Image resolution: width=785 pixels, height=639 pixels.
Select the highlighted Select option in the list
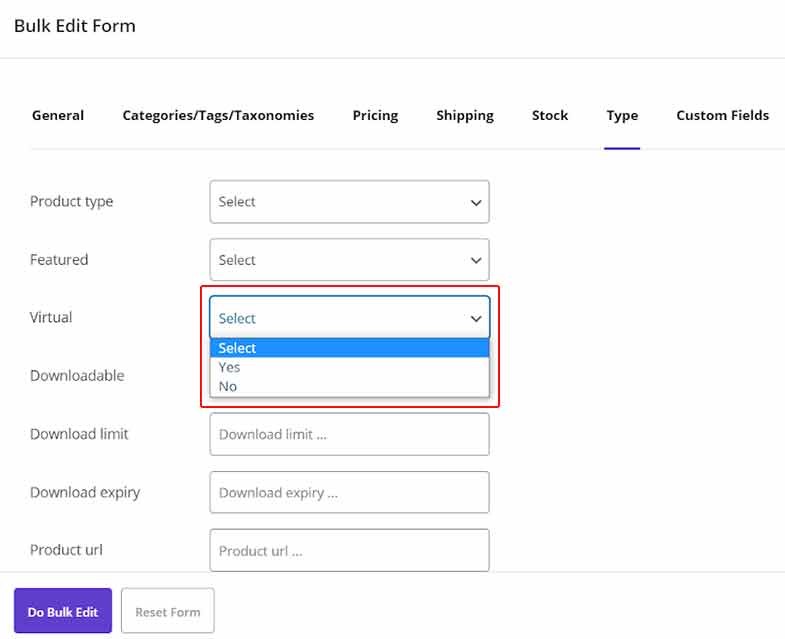[x=238, y=348]
